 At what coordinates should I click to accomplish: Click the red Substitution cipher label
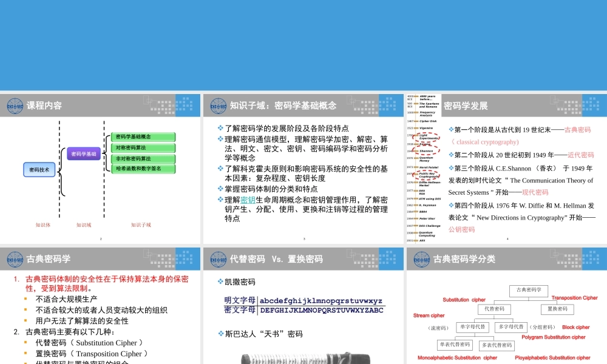coord(464,300)
